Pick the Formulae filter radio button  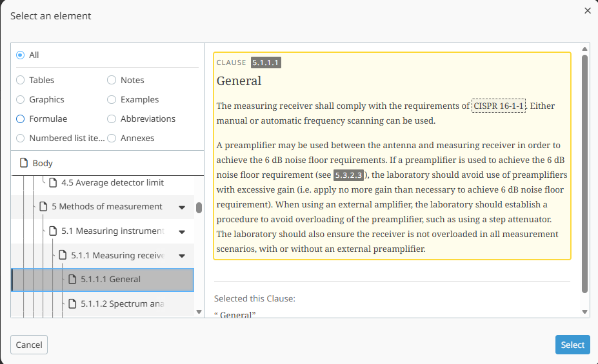coord(20,119)
